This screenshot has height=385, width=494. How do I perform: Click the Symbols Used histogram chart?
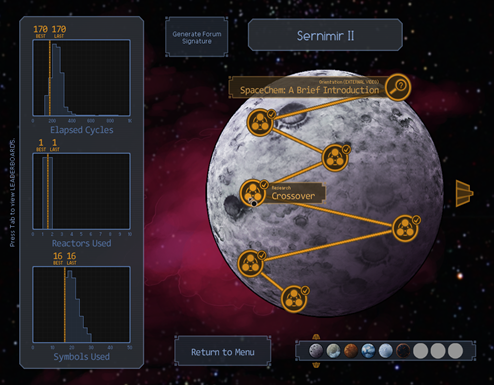pos(81,304)
